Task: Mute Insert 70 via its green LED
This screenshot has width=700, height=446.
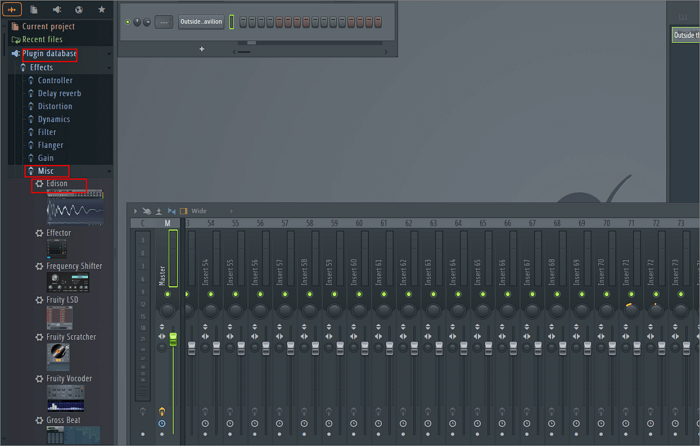Action: pyautogui.click(x=606, y=294)
